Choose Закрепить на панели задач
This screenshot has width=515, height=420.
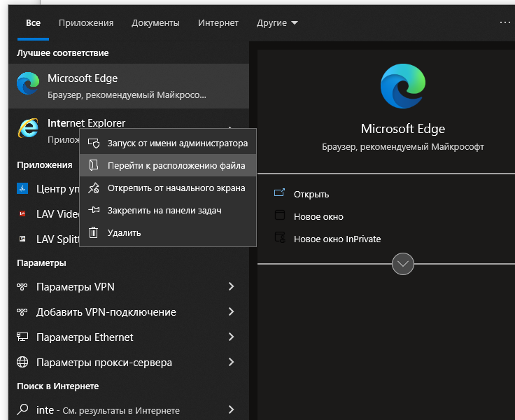(x=168, y=210)
